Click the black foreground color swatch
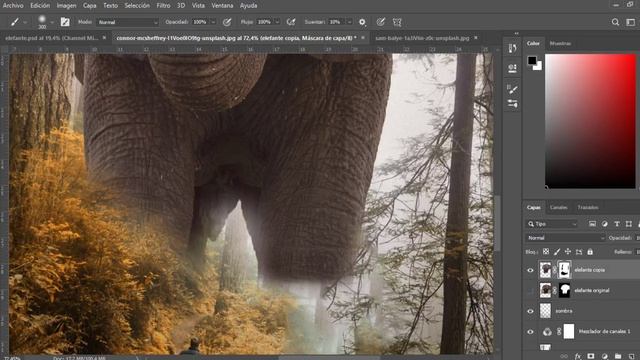The height and width of the screenshot is (360, 640). [532, 60]
